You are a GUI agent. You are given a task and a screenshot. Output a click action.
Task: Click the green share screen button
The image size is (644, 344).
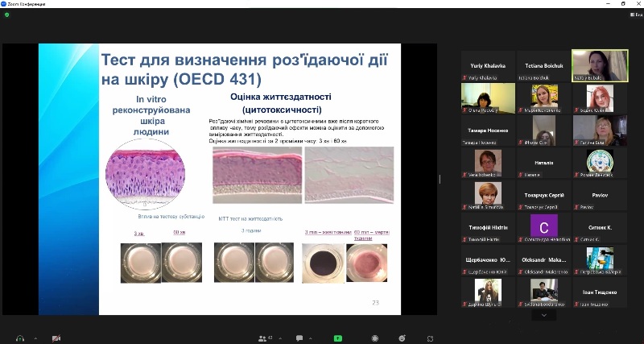[338, 338]
